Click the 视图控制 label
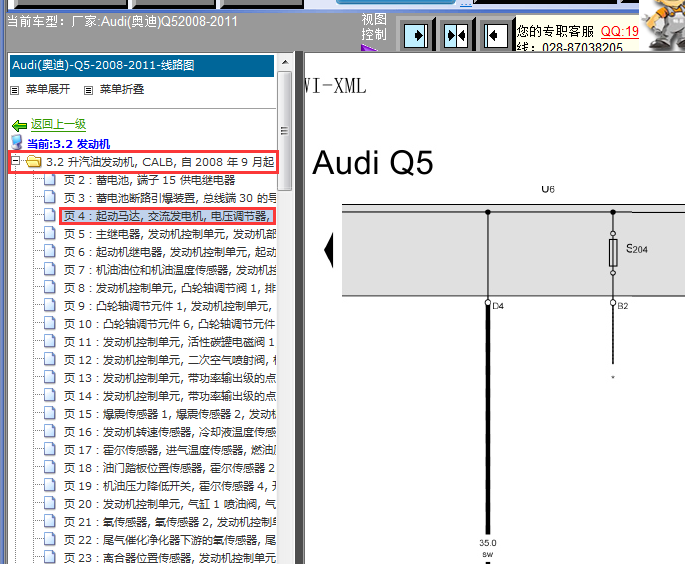 pyautogui.click(x=374, y=27)
